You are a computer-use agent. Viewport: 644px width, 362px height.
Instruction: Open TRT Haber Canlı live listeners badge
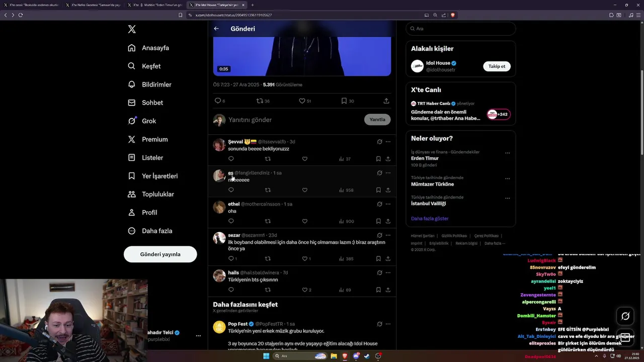(x=499, y=114)
